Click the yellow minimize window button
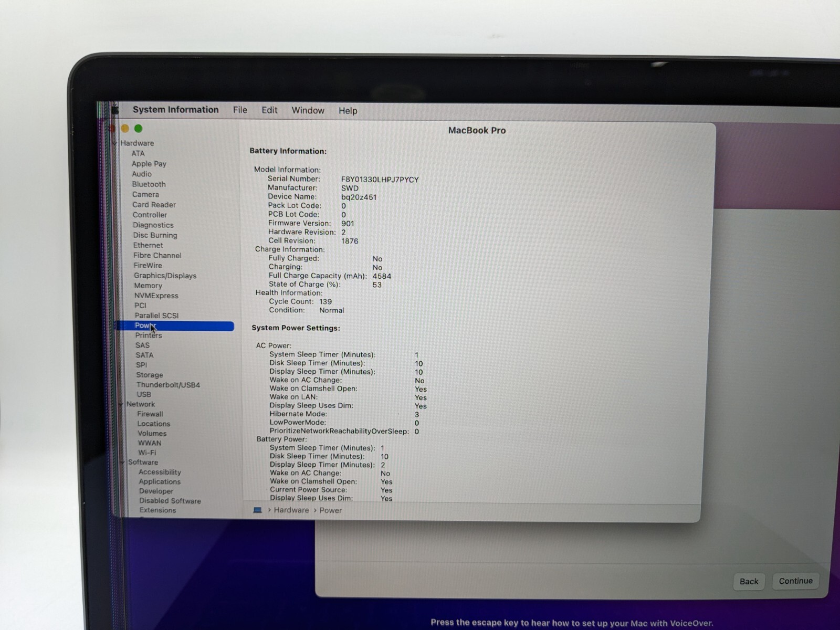Screen dimensions: 840x630 click(x=125, y=128)
